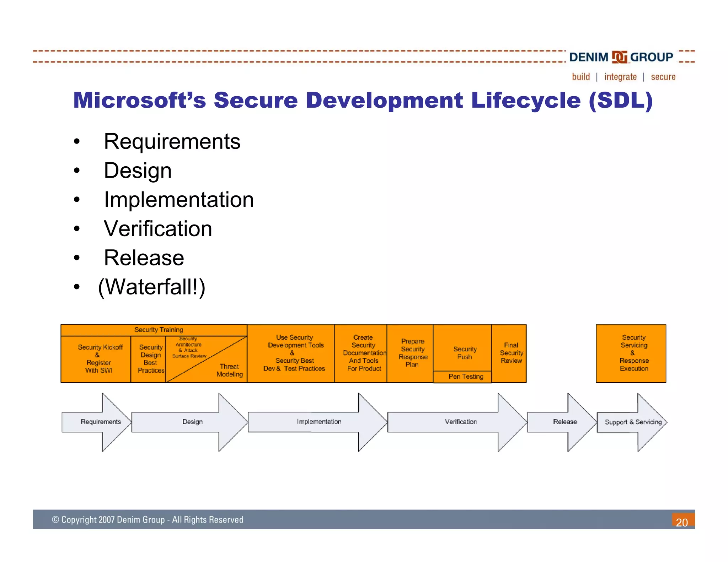728x562 pixels.
Task: Click the slide number 20 badge
Action: point(683,521)
